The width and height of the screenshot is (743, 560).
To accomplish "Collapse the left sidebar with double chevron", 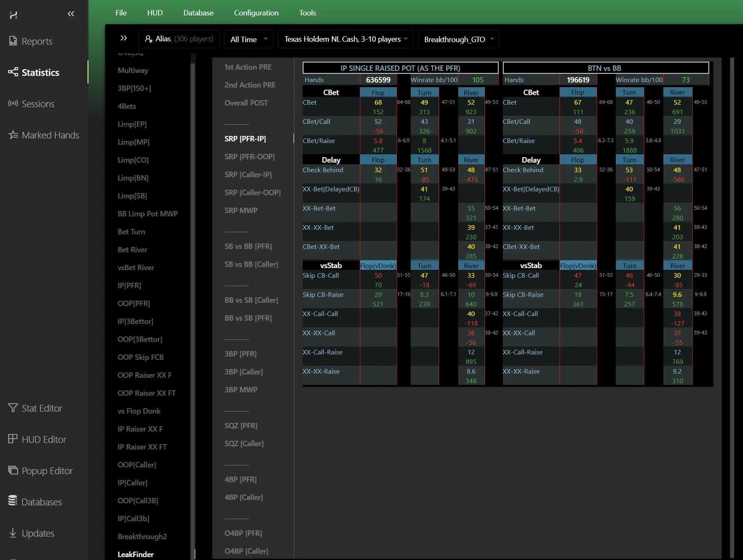I will pyautogui.click(x=71, y=14).
